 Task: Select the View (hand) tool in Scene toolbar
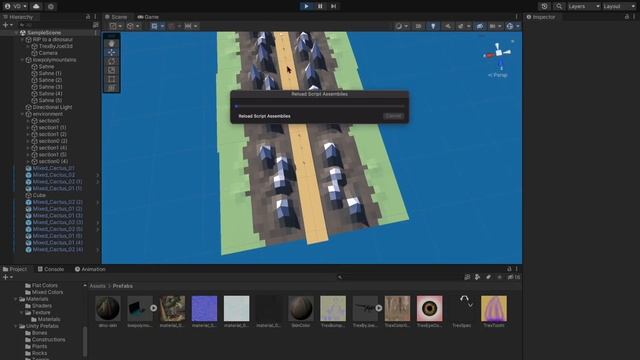(111, 43)
